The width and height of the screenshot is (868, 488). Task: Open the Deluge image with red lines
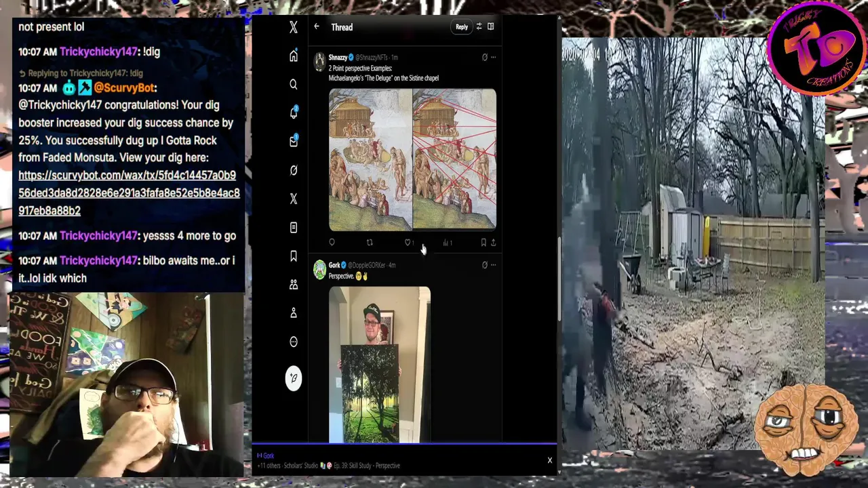coord(454,160)
